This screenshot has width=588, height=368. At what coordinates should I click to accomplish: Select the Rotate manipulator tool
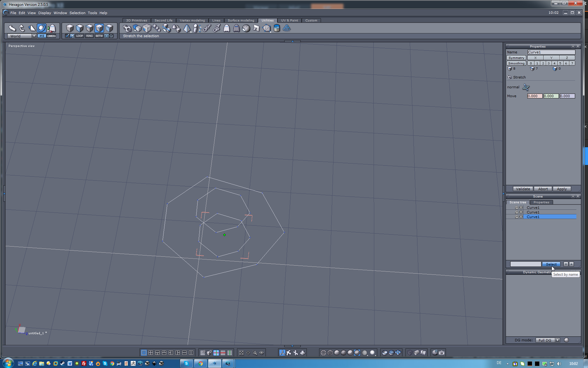22,28
